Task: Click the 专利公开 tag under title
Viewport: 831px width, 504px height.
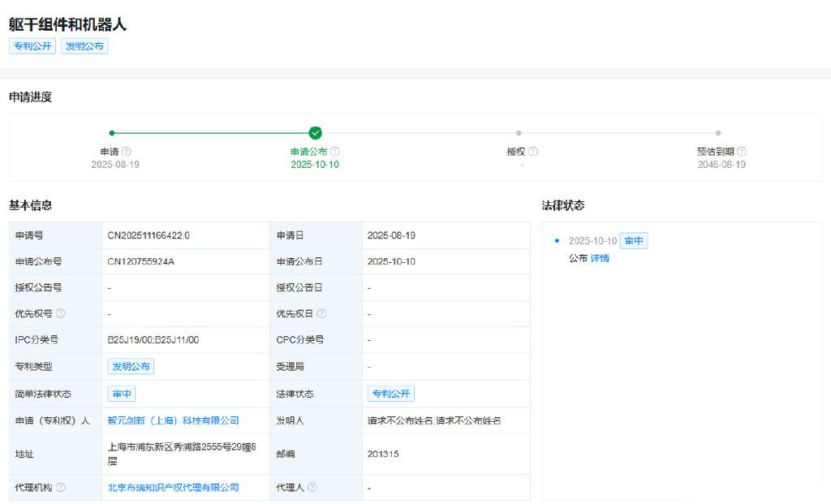Action: coord(32,46)
